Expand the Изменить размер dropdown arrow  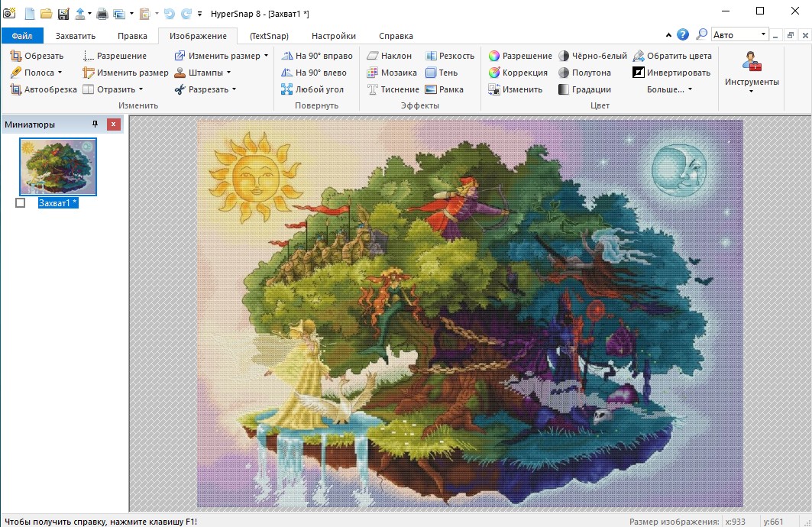coord(266,56)
